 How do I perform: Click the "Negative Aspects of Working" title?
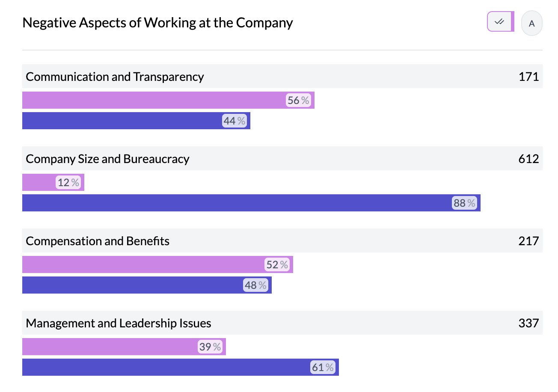(x=157, y=23)
